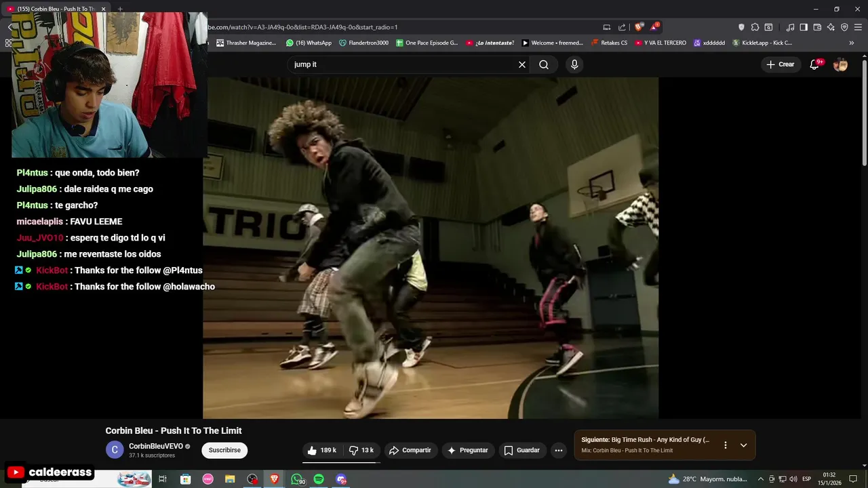Image resolution: width=868 pixels, height=488 pixels.
Task: Click the Compartir share button
Action: pyautogui.click(x=410, y=450)
